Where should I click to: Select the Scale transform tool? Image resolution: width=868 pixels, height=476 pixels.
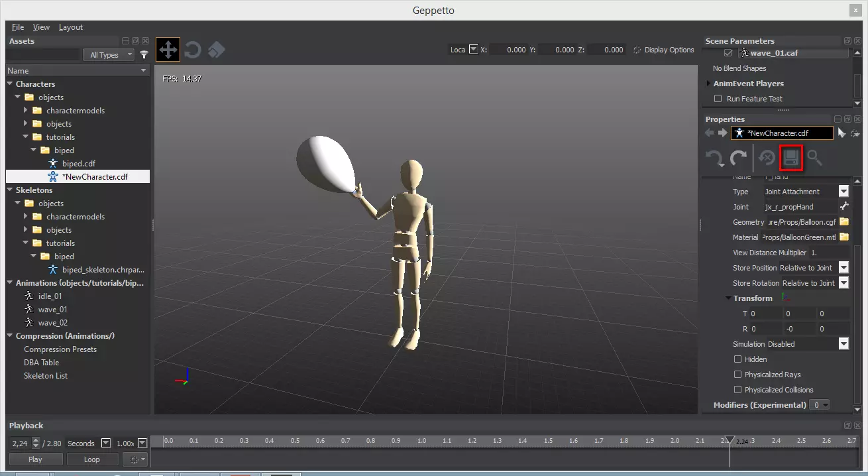click(x=216, y=50)
